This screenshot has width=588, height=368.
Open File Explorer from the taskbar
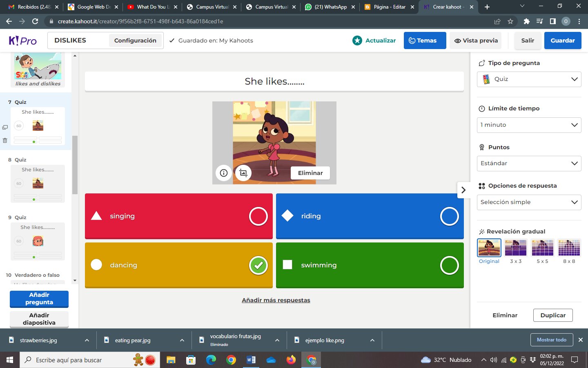click(171, 360)
